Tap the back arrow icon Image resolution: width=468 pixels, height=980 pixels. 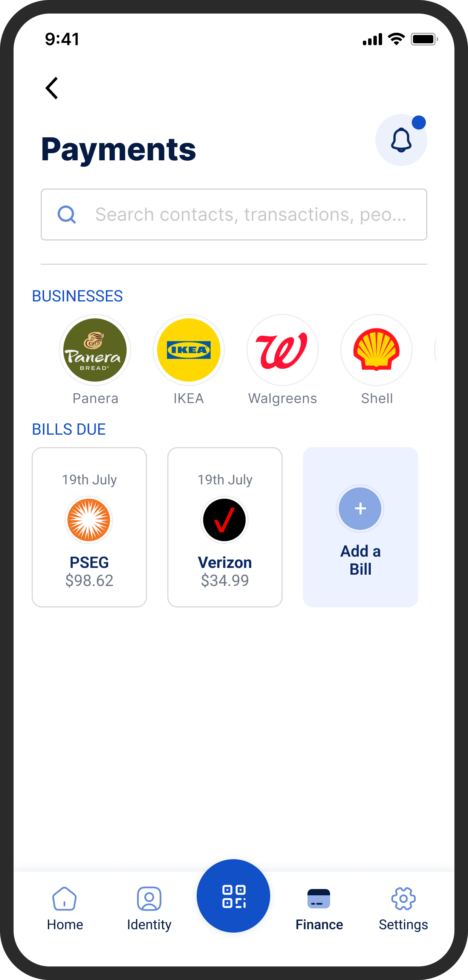(52, 88)
